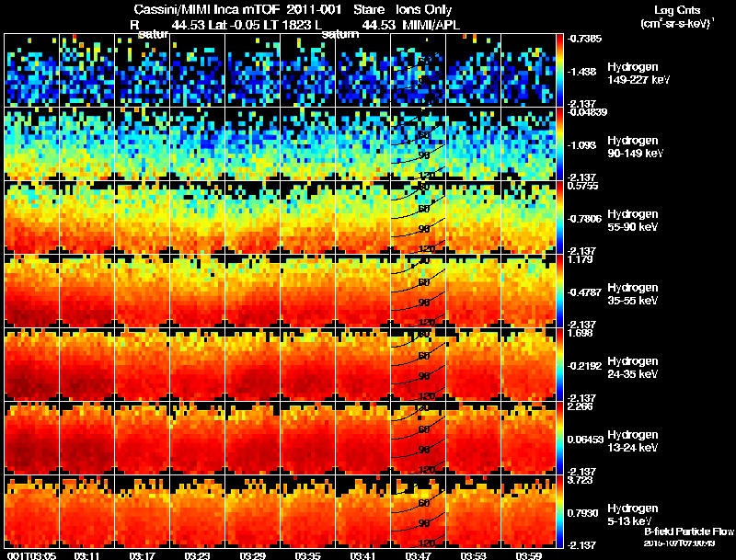The height and width of the screenshot is (560, 736).
Task: Click the 'Cassini/MIMI Inca mTOF' title text
Action: pos(206,9)
